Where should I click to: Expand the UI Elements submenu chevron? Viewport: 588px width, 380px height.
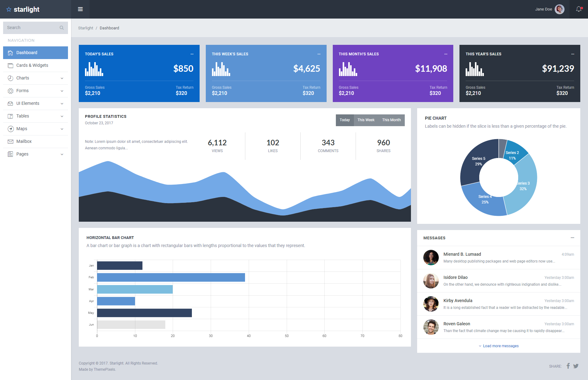point(62,104)
